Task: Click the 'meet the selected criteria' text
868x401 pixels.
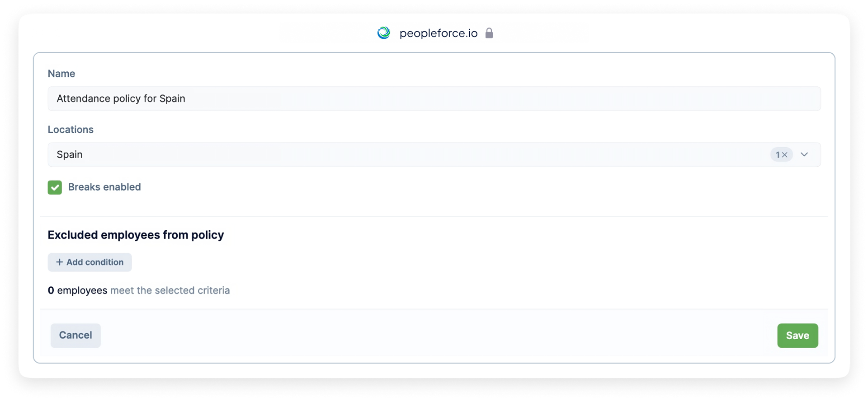Action: coord(170,290)
